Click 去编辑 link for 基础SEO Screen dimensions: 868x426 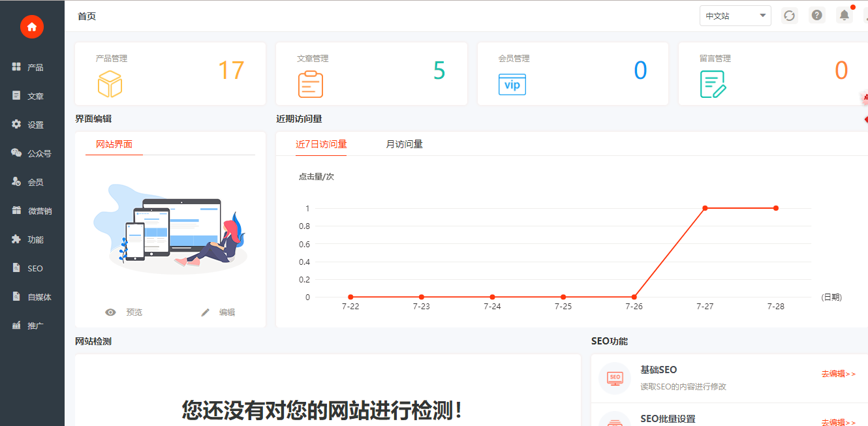(838, 374)
